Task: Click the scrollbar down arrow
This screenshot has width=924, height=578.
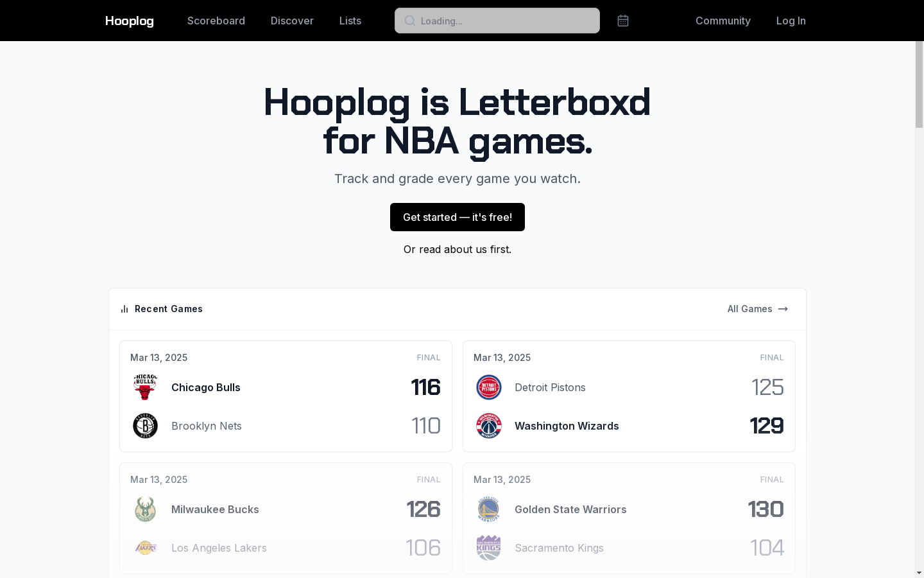Action: pyautogui.click(x=919, y=572)
